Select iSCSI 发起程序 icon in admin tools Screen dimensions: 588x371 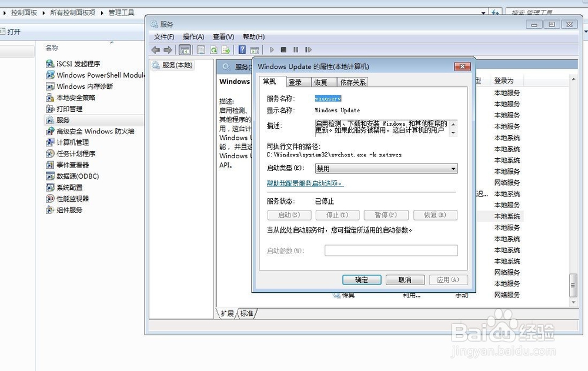(x=50, y=63)
